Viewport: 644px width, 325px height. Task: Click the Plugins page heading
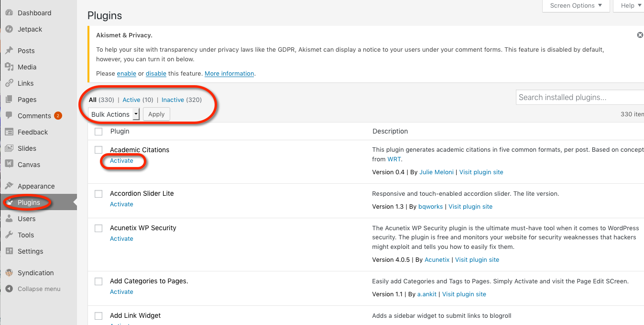pyautogui.click(x=105, y=16)
